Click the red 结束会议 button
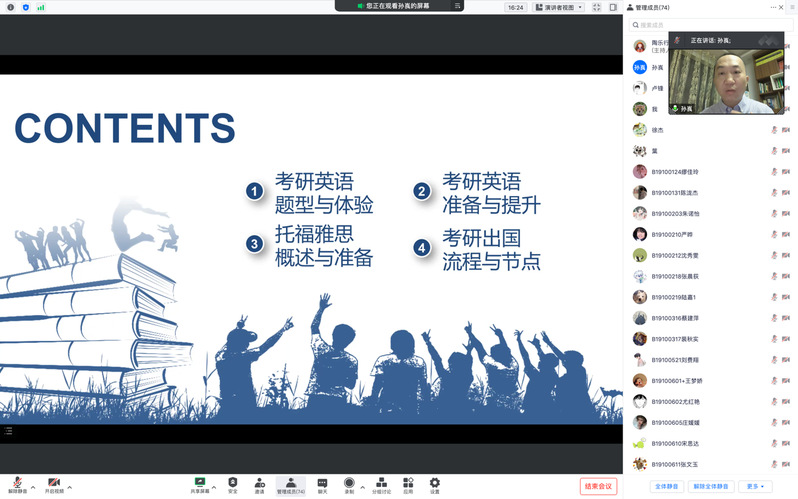 pos(598,486)
